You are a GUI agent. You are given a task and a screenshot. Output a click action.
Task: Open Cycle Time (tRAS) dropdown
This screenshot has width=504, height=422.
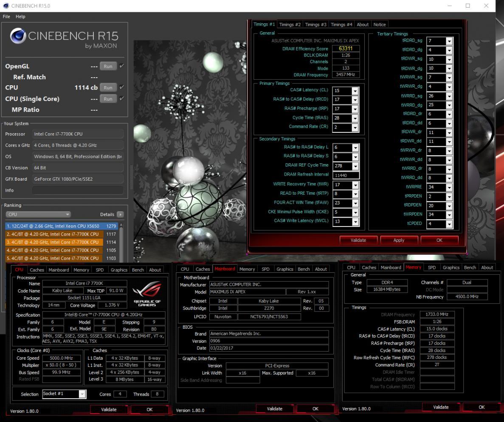click(x=355, y=118)
